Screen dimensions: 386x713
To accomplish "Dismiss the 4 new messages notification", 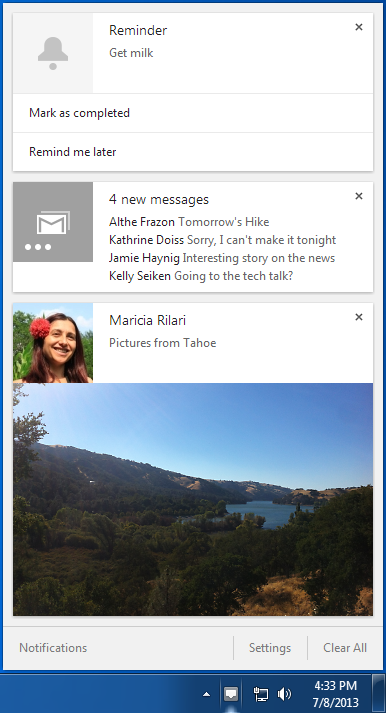I will click(359, 196).
